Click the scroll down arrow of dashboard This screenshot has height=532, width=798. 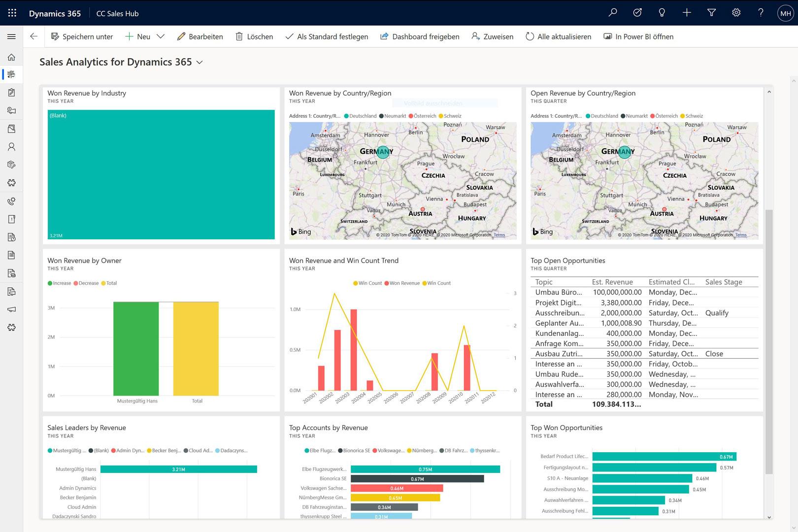pos(769,517)
